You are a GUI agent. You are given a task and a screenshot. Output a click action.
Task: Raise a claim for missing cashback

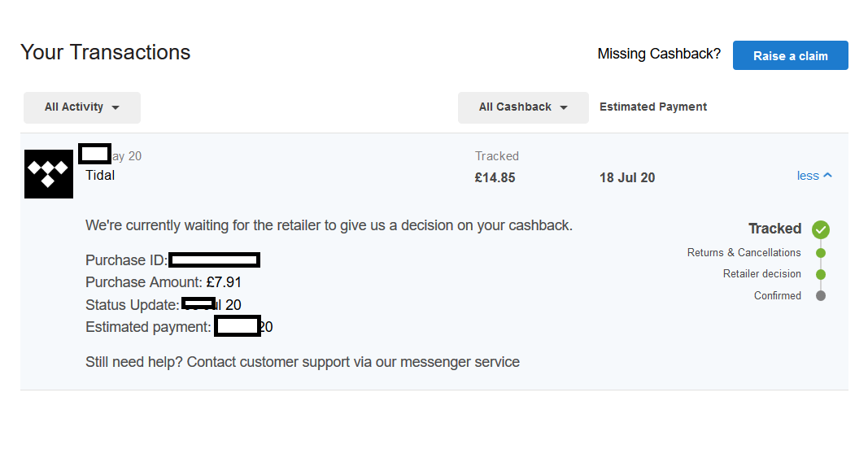tap(791, 55)
